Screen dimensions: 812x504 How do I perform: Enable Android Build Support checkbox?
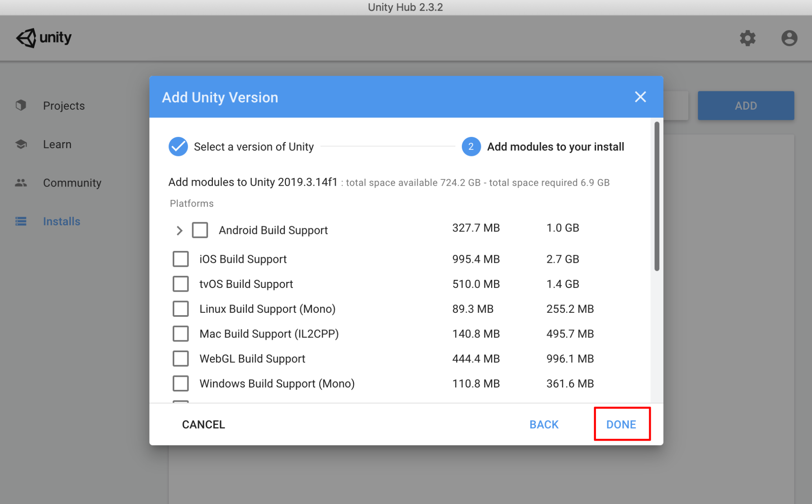pyautogui.click(x=200, y=230)
